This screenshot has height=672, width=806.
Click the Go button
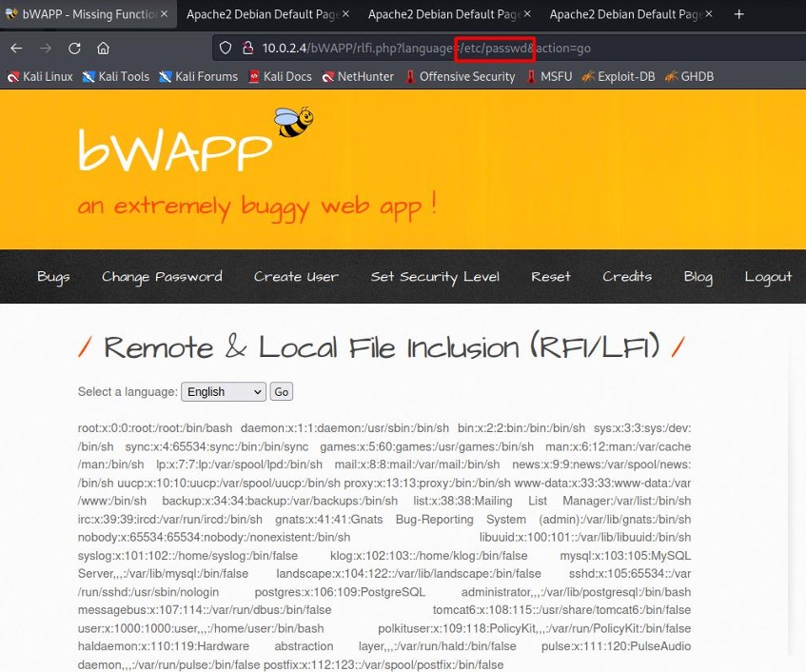click(x=281, y=392)
